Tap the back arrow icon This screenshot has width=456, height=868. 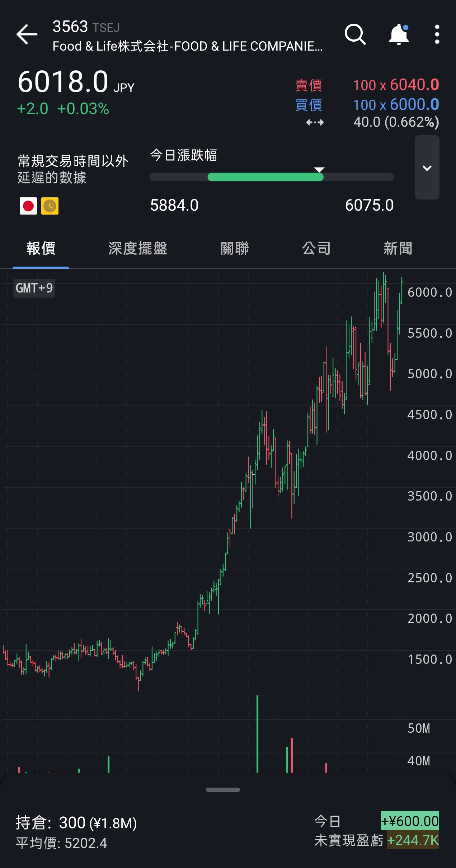point(27,34)
